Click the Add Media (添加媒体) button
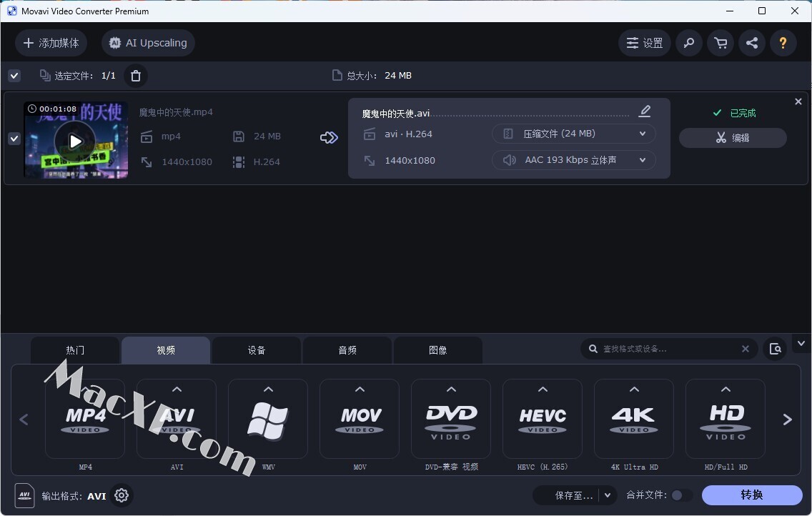The width and height of the screenshot is (812, 516). [51, 43]
